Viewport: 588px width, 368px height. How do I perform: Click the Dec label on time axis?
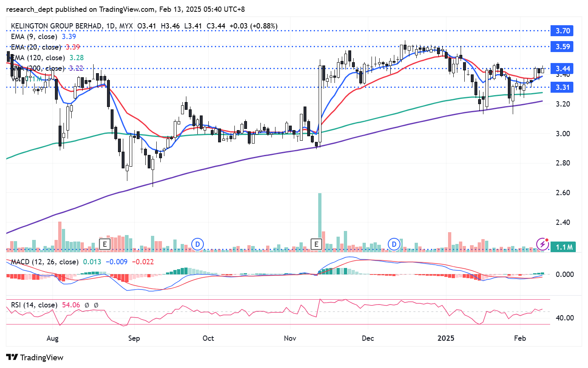368,338
